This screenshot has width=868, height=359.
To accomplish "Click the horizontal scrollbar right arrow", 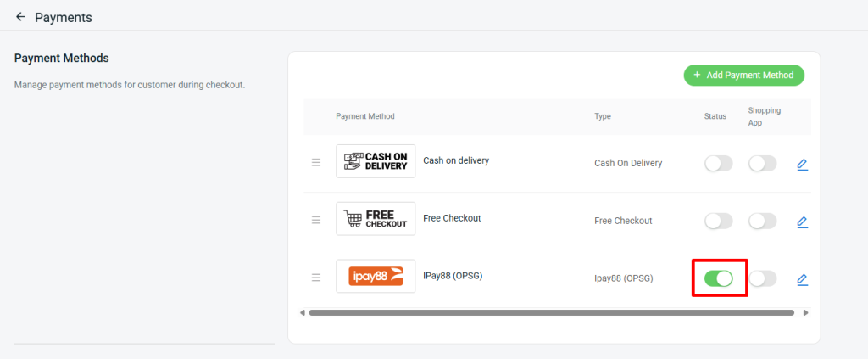I will click(806, 313).
